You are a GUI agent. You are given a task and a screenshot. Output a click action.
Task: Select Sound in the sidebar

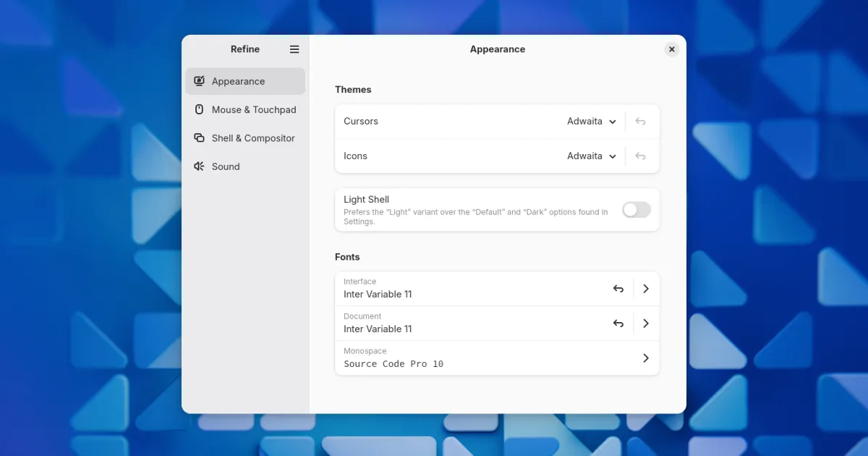click(226, 166)
